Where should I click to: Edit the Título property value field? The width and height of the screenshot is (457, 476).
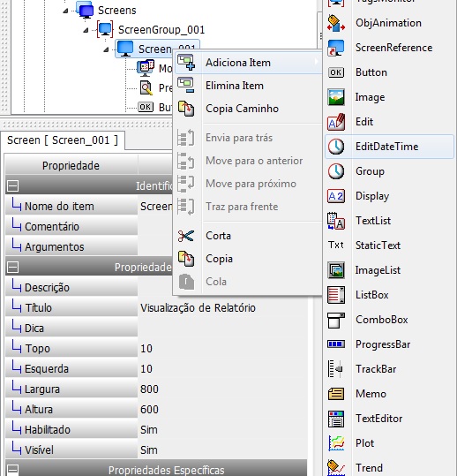click(222, 308)
